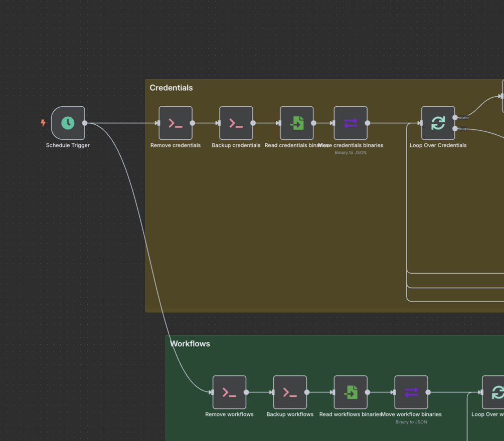This screenshot has height=441, width=504.
Task: Select the Loop Over Credentials loop icon
Action: tap(438, 123)
